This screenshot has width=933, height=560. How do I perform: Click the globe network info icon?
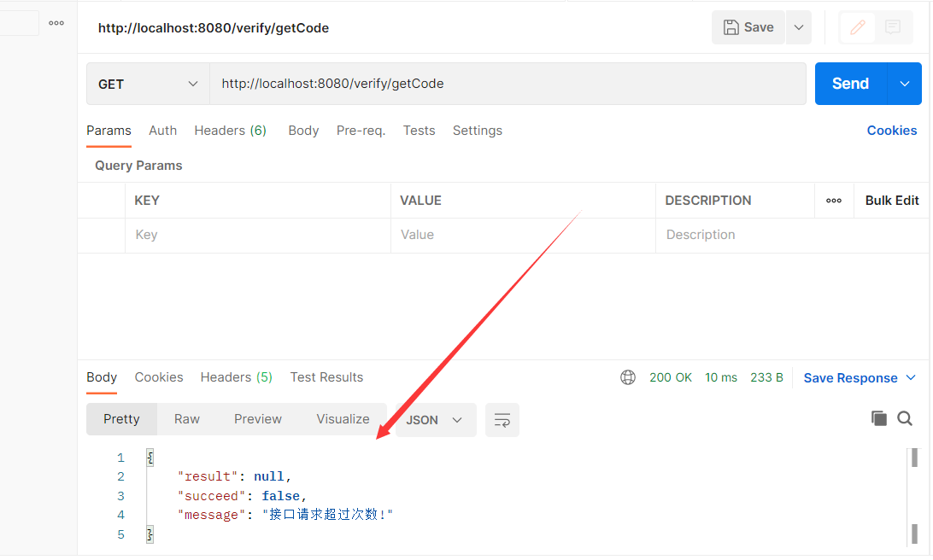[628, 376]
